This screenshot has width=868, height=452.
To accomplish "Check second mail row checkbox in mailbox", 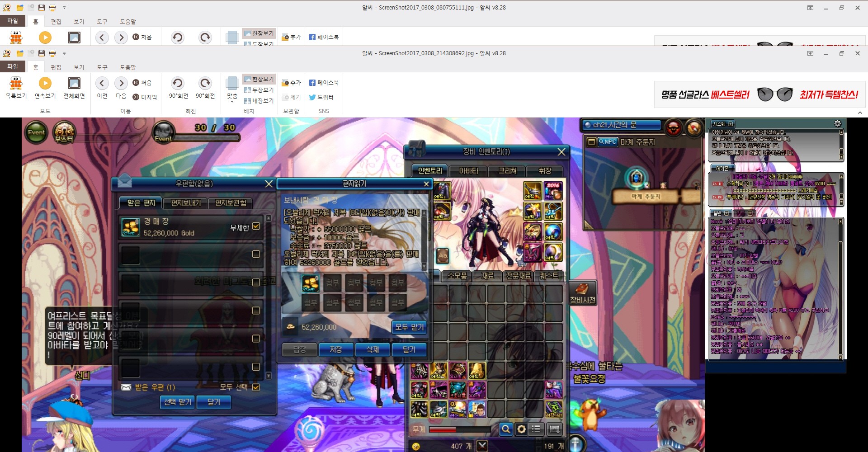I will [256, 254].
